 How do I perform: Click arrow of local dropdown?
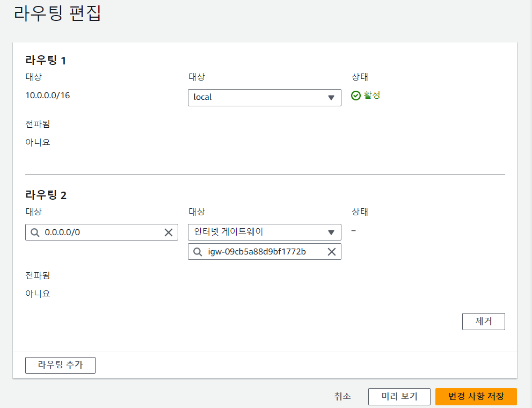click(x=331, y=98)
